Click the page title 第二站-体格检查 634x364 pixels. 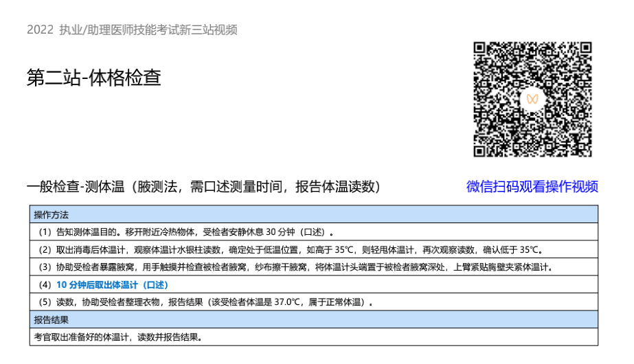click(x=93, y=78)
